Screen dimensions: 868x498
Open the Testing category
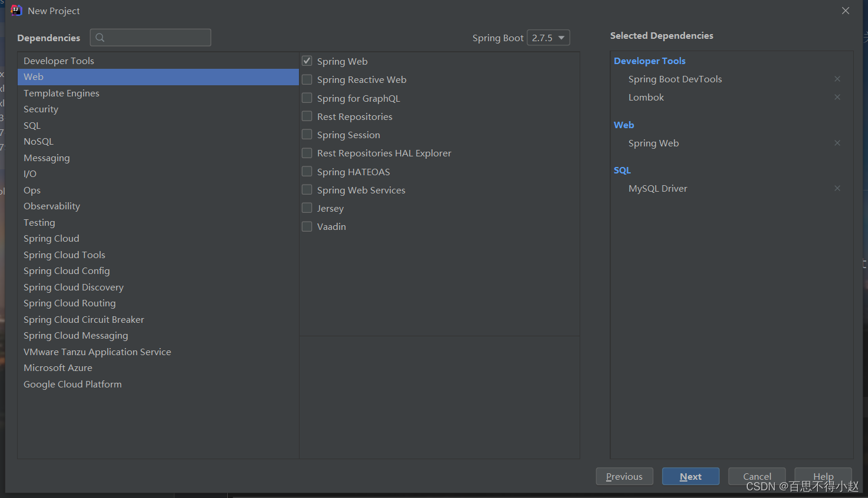pyautogui.click(x=158, y=222)
